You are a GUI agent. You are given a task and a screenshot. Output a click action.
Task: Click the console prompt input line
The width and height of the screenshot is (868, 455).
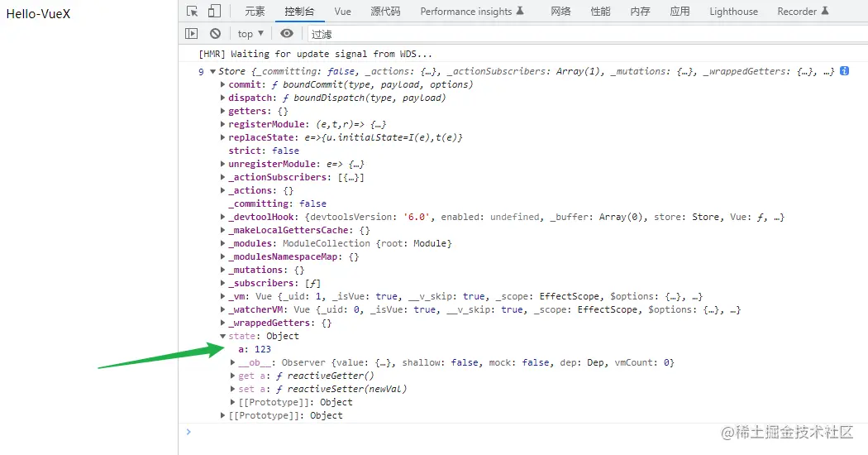pyautogui.click(x=523, y=432)
